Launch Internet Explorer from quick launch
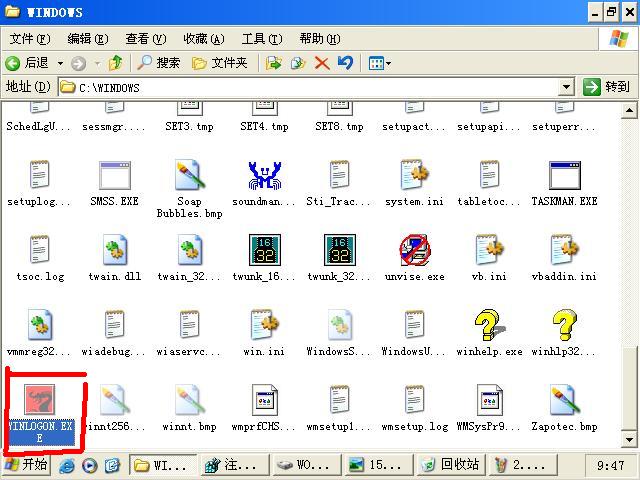 pos(67,465)
